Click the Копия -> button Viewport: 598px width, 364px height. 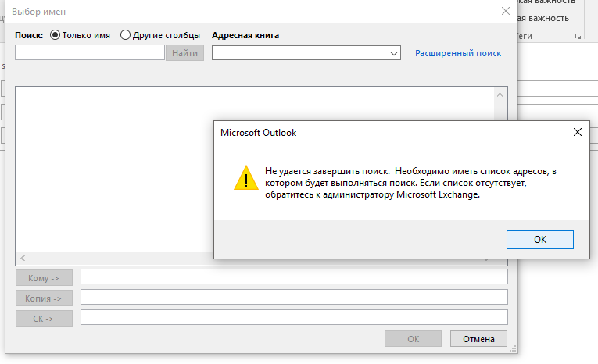coord(44,298)
